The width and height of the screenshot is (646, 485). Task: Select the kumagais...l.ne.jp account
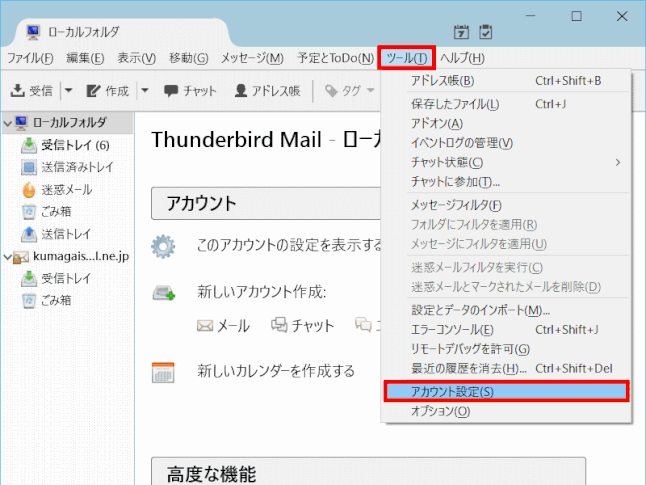[x=72, y=256]
